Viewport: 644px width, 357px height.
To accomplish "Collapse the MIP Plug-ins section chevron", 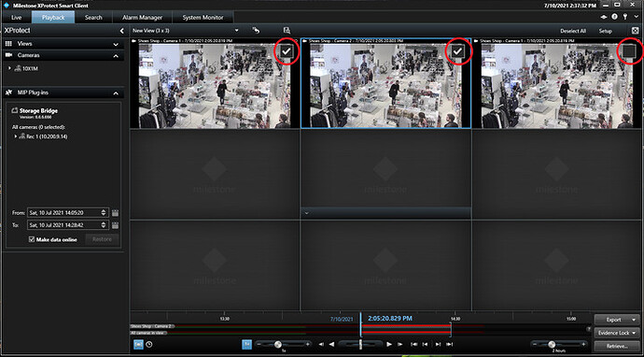I will 116,93.
